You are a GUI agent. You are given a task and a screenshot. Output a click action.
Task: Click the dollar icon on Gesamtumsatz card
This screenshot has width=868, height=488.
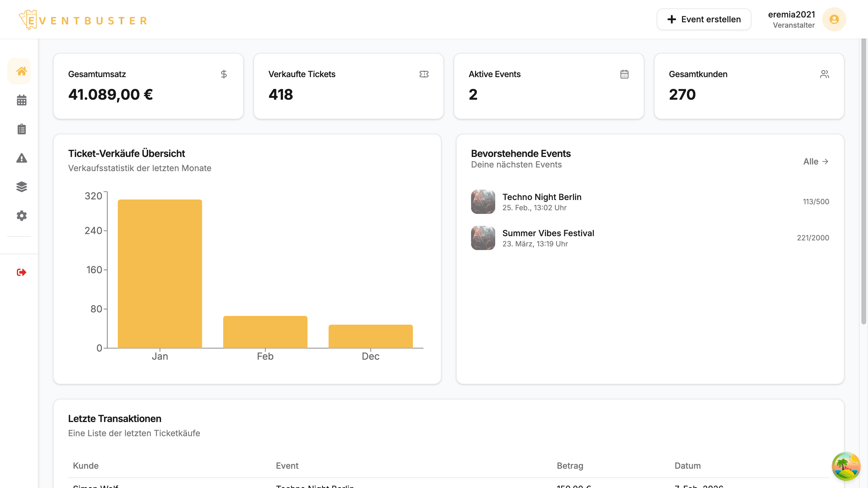[224, 74]
